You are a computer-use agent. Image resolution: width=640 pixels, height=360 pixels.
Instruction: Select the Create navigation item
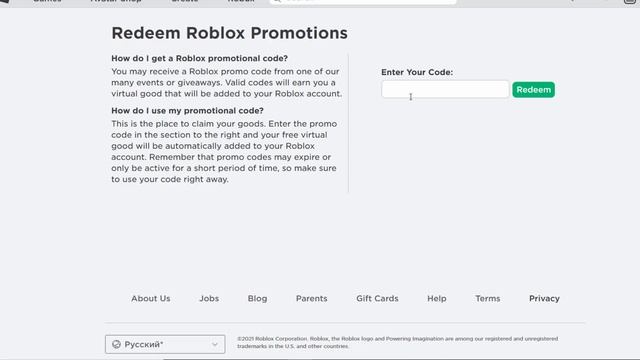184,2
